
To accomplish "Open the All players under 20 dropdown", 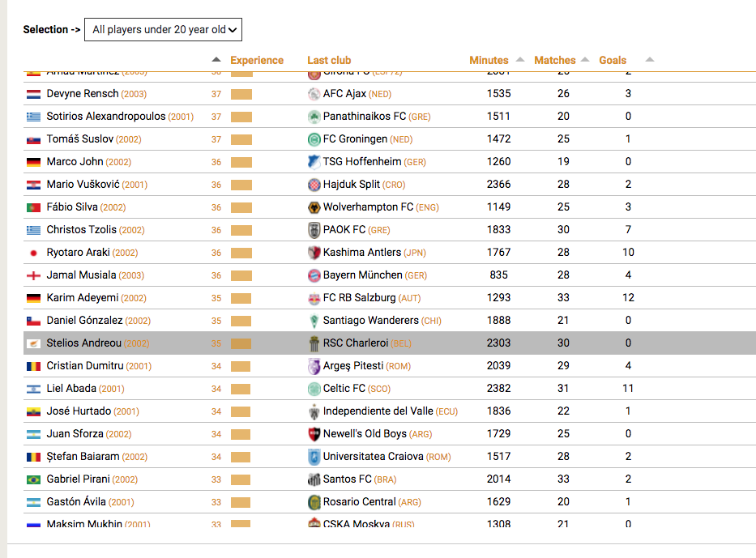I will (163, 29).
